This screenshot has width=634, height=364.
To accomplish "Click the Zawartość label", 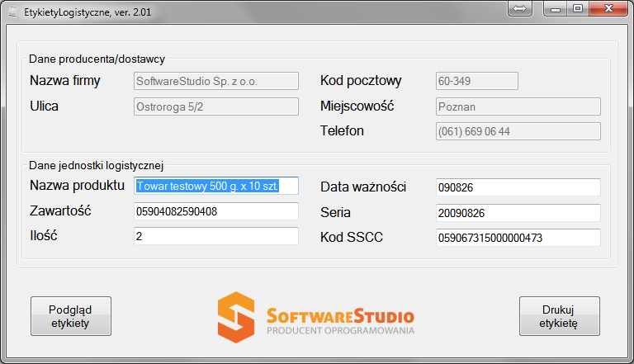I will 60,210.
